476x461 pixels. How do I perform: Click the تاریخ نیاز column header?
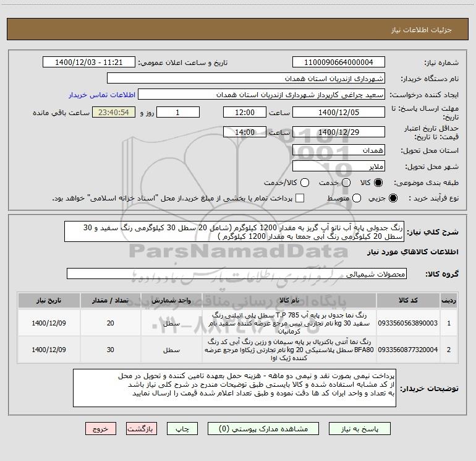[x=49, y=300]
